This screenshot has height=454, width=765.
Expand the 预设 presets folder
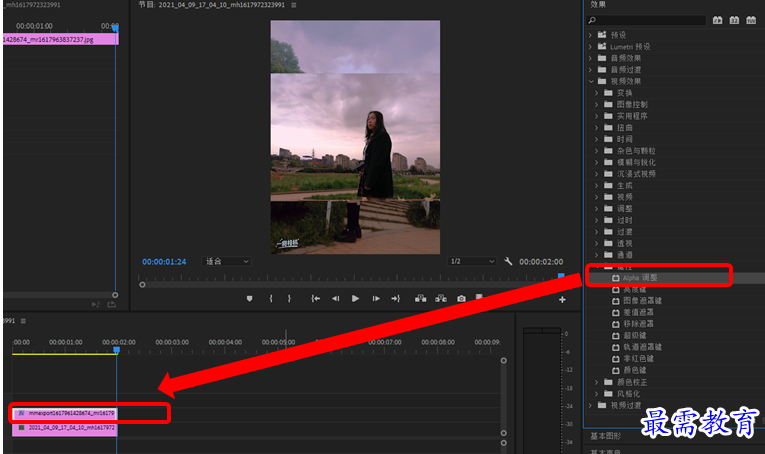tap(590, 35)
